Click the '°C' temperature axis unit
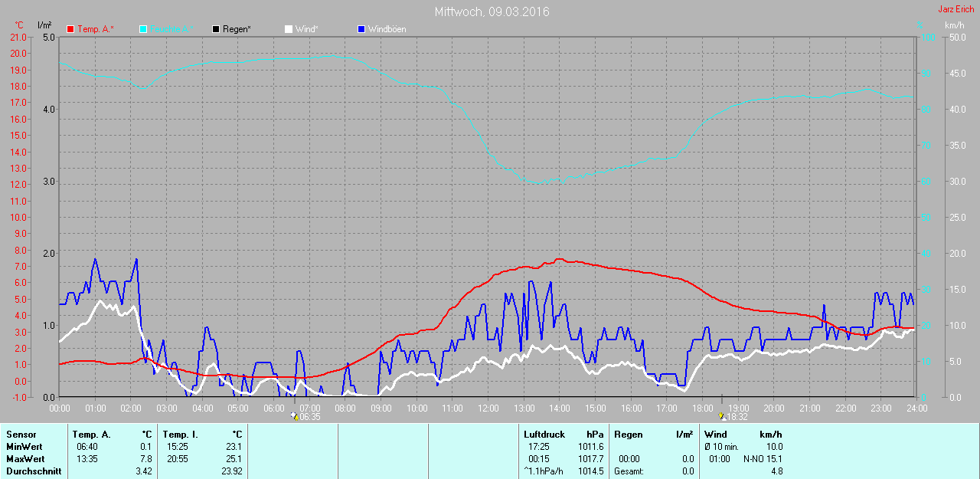The image size is (980, 479). pyautogui.click(x=19, y=25)
